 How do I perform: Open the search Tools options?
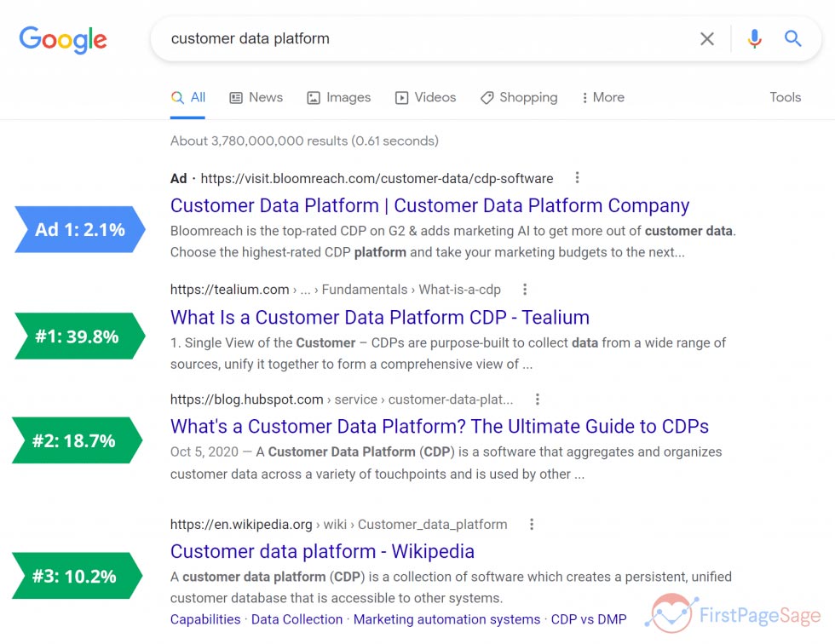(x=785, y=97)
